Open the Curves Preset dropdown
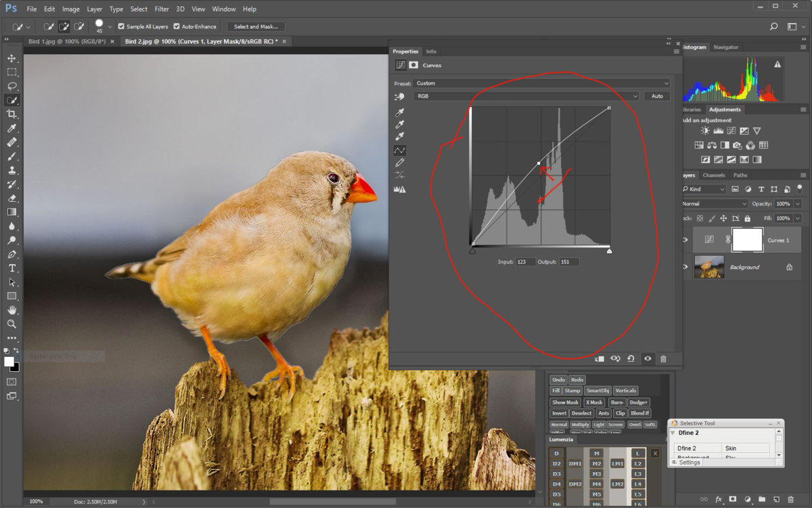 point(541,83)
